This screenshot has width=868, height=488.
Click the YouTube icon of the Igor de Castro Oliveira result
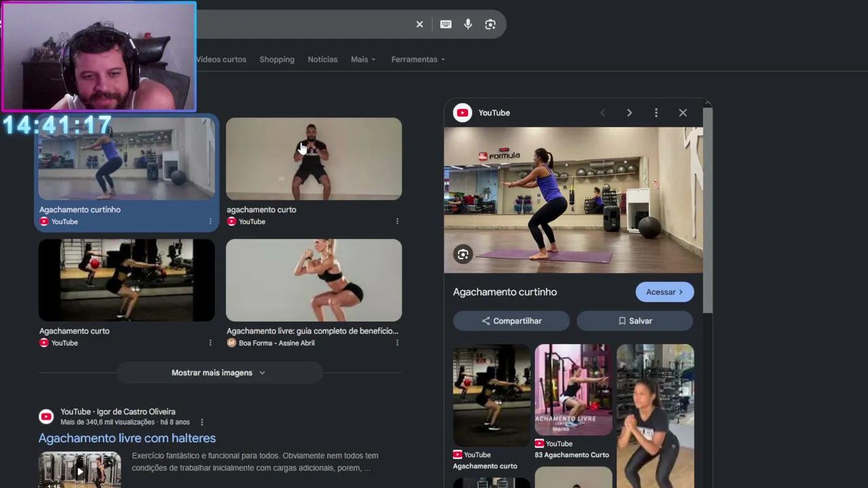(x=46, y=417)
